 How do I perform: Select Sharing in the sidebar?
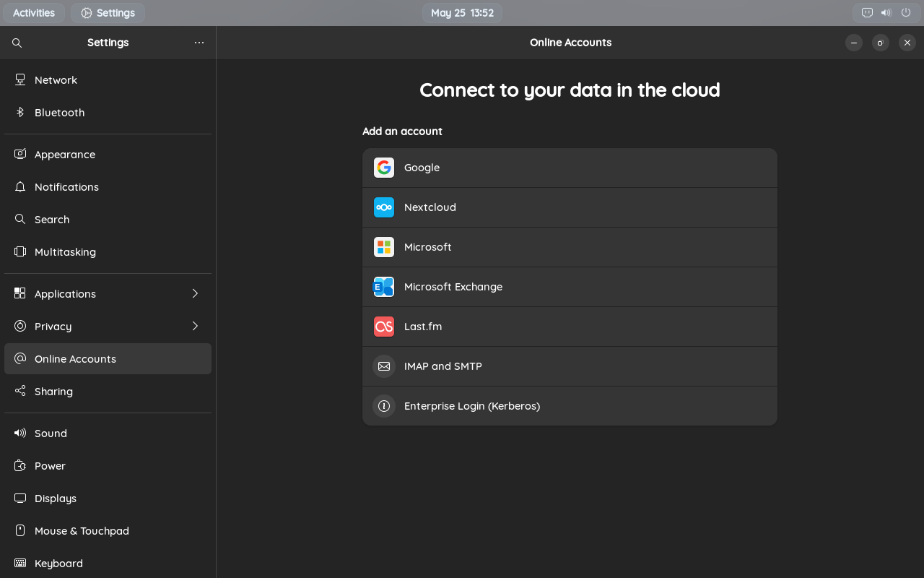click(108, 391)
